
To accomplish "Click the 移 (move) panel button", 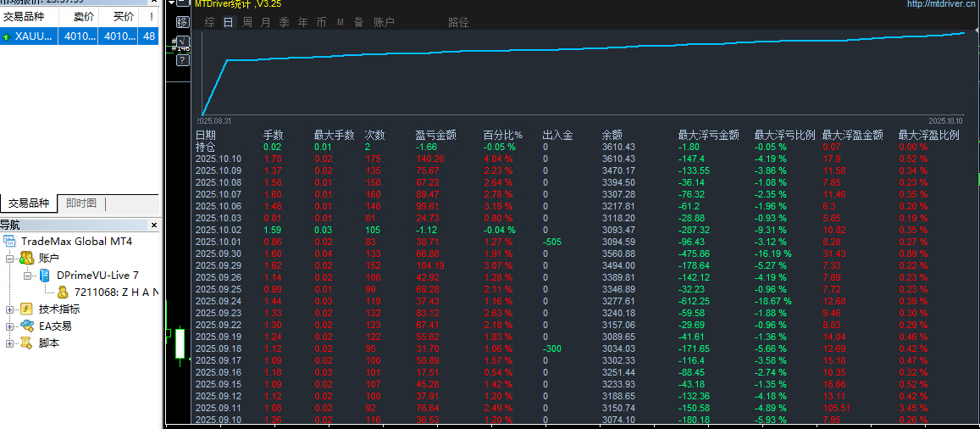I will [182, 23].
